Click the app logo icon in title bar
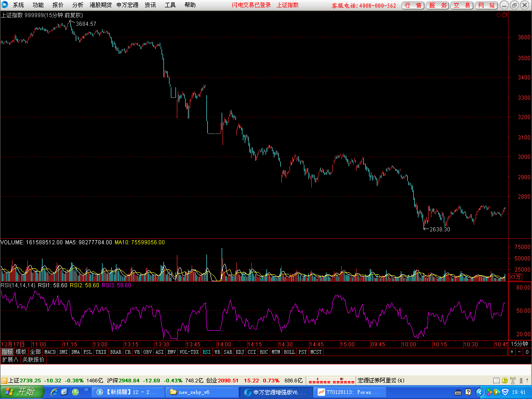Image resolution: width=532 pixels, height=399 pixels. coord(5,5)
